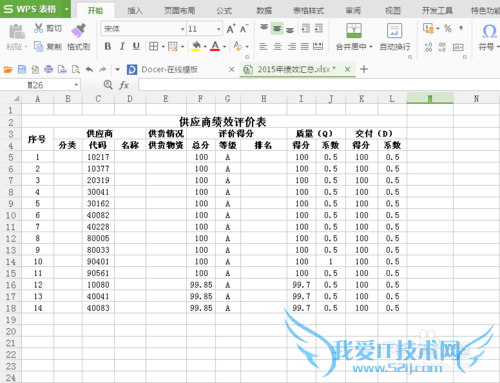This screenshot has height=383, width=500.
Task: Click the justify alignment icon
Action: click(305, 46)
